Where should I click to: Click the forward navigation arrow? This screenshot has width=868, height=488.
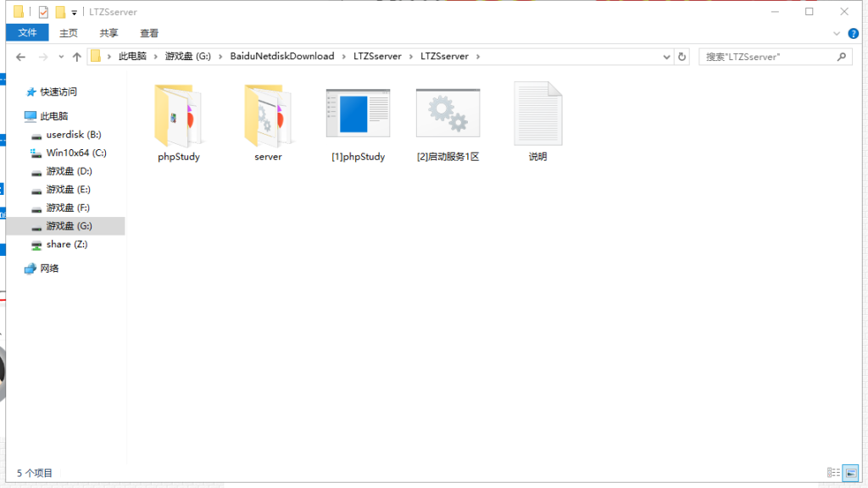(42, 57)
